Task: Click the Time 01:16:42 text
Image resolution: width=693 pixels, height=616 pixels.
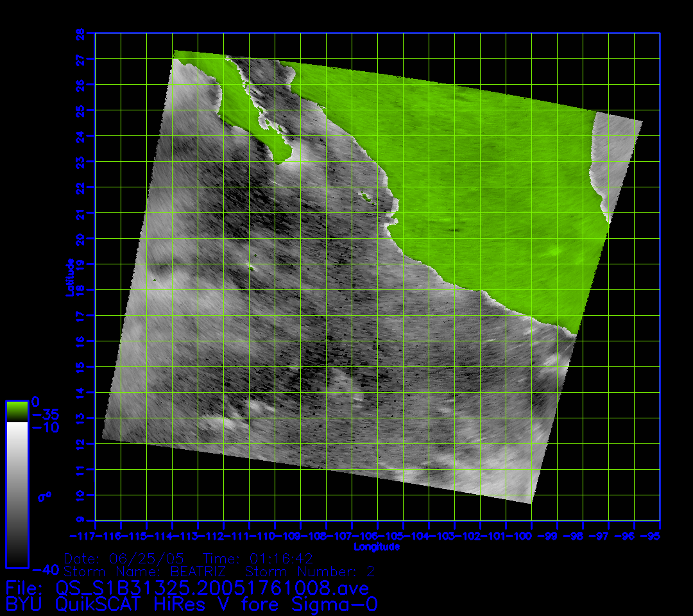Action: pyautogui.click(x=258, y=558)
